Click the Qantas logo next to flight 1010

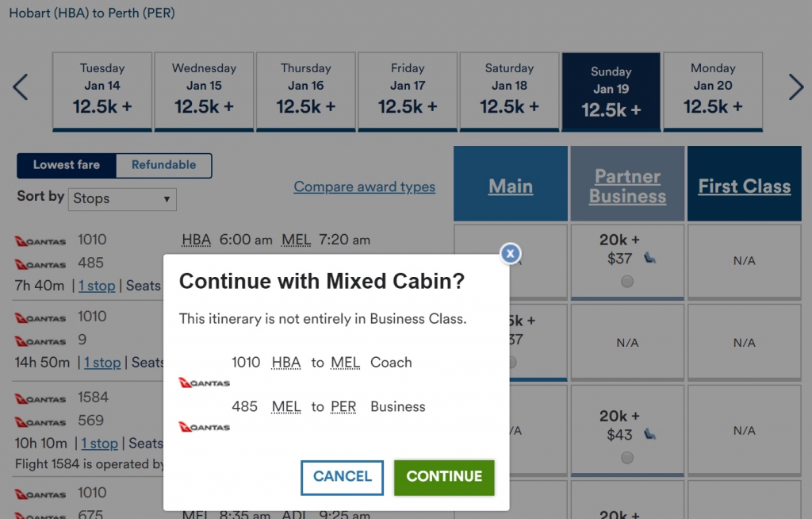pos(40,240)
